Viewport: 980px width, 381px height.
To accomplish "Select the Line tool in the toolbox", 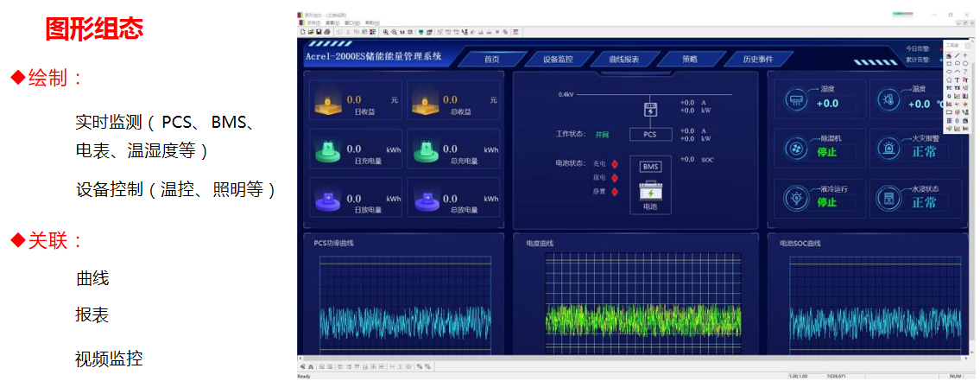I will [x=957, y=55].
